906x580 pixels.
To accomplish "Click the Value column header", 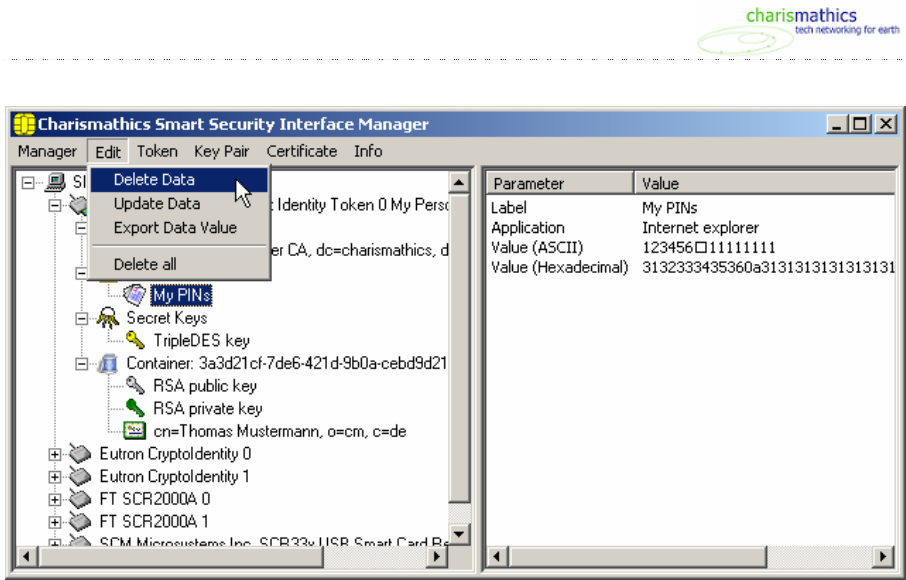I will [x=765, y=183].
